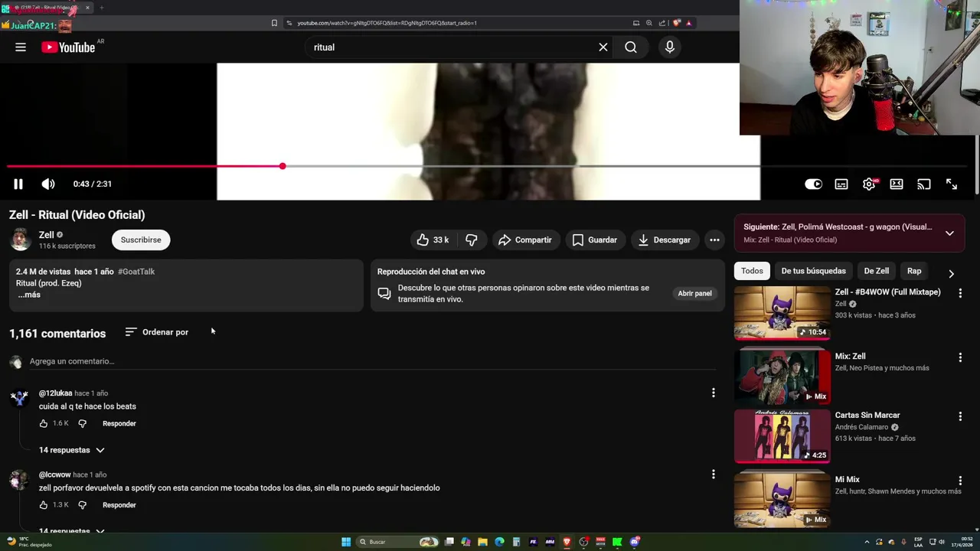The width and height of the screenshot is (980, 551).
Task: Open the Ordenar por sort menu
Action: 157,332
